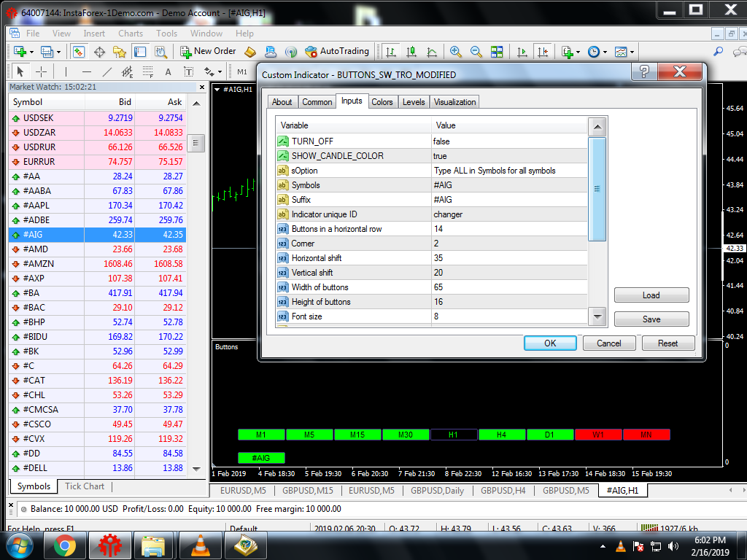Switch to the About tab

282,102
